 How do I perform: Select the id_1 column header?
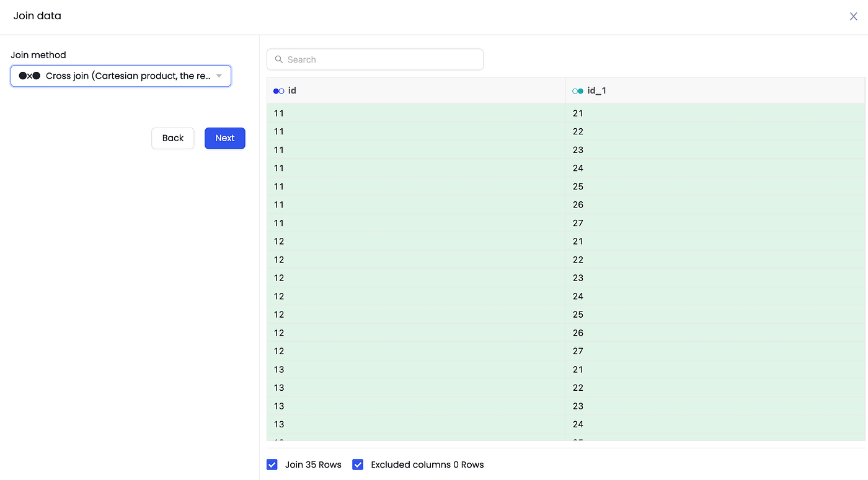click(x=597, y=90)
